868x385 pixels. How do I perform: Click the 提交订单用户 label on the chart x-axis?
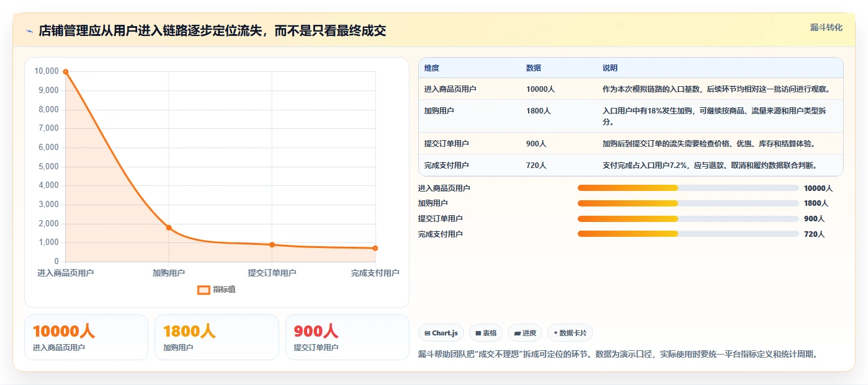coord(272,273)
